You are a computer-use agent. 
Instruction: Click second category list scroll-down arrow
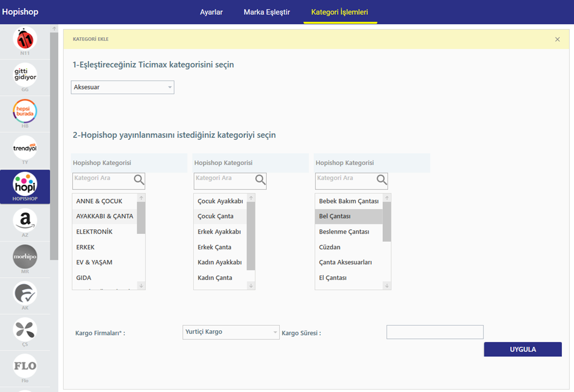point(251,286)
